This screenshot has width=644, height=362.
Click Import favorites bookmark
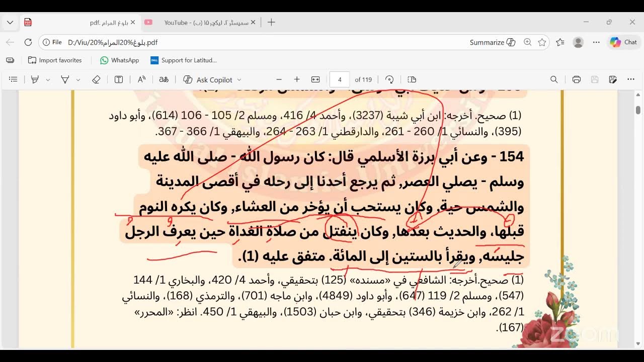[x=55, y=60]
